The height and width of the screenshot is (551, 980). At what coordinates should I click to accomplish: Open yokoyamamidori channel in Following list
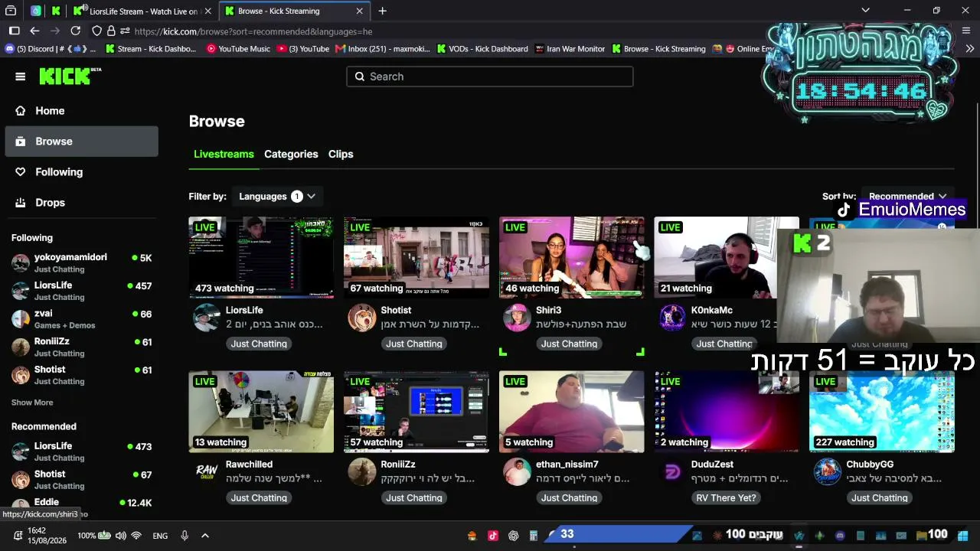coord(81,263)
